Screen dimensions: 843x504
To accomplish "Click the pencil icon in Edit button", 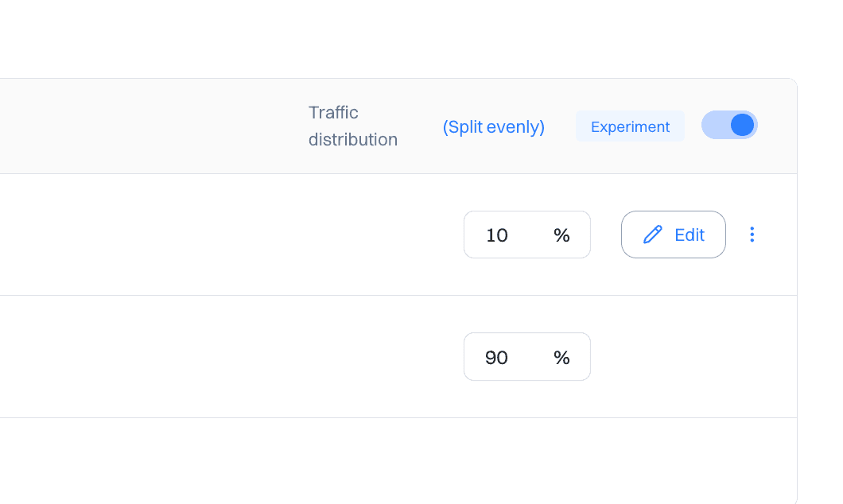I will tap(653, 235).
